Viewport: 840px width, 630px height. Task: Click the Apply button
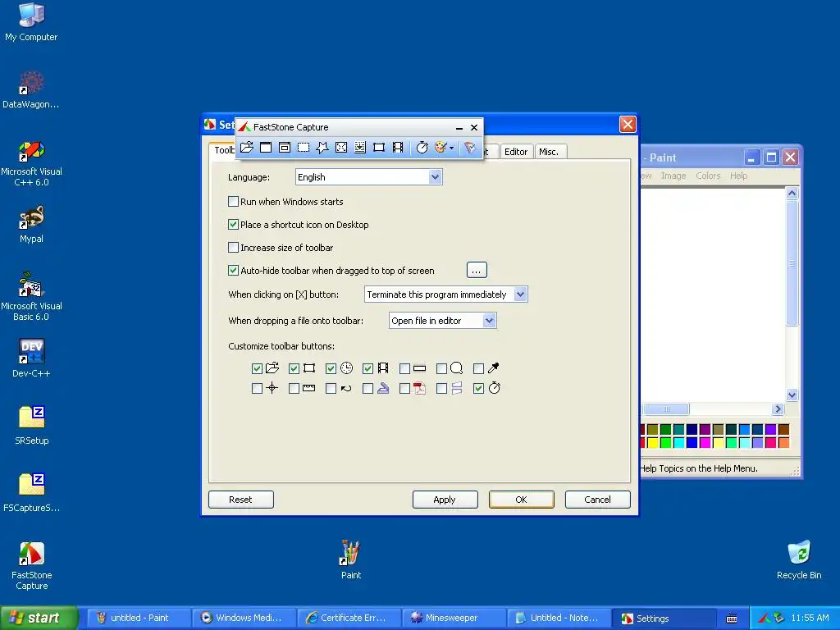tap(445, 500)
